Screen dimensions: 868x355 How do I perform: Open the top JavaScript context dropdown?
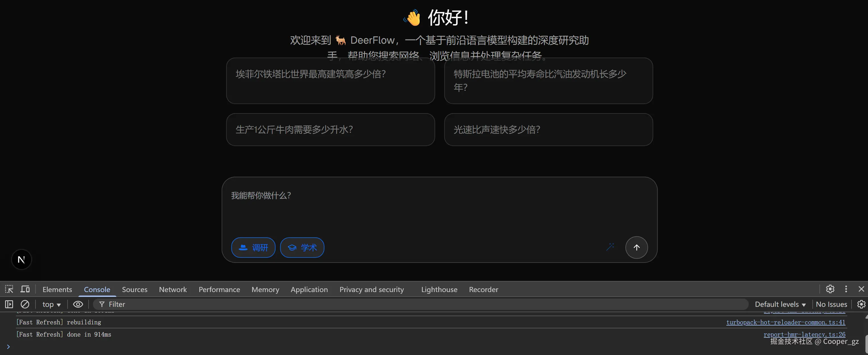[52, 304]
